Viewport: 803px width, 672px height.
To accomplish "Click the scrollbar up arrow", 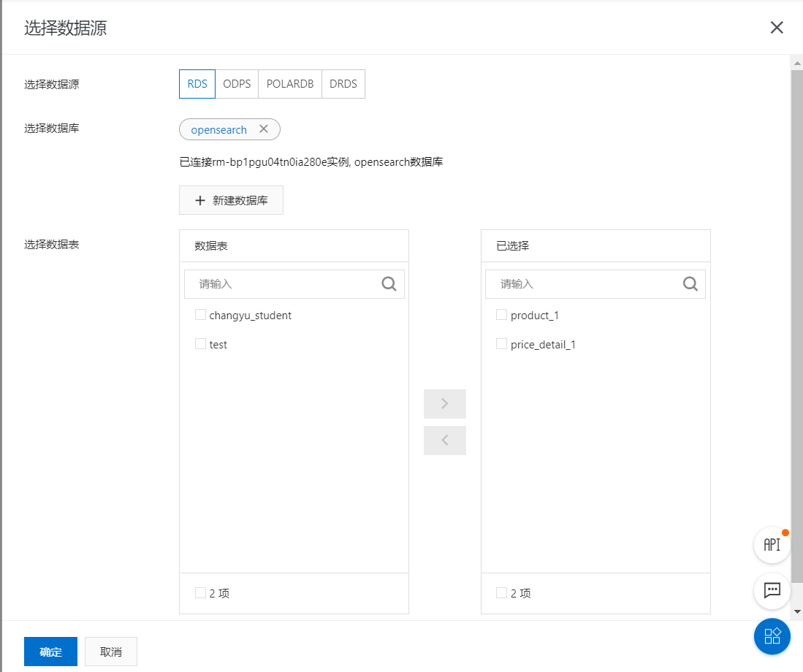I will pos(797,64).
